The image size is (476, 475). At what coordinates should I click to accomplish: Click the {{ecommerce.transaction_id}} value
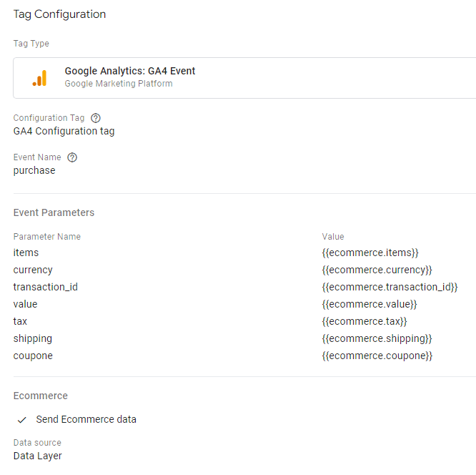(390, 287)
